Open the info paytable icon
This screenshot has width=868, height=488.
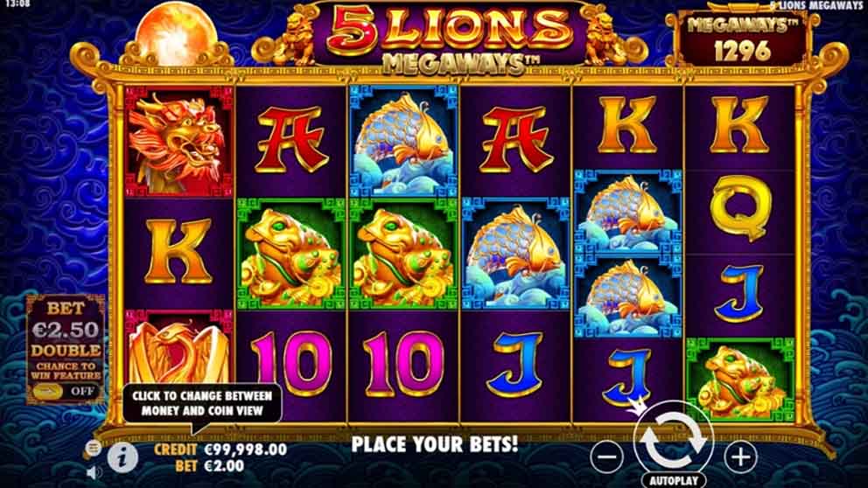pos(122,457)
